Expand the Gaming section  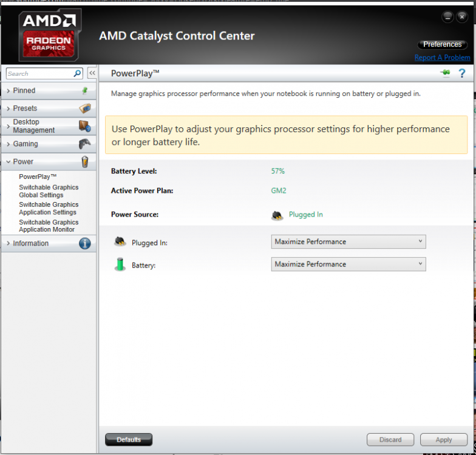(x=49, y=144)
